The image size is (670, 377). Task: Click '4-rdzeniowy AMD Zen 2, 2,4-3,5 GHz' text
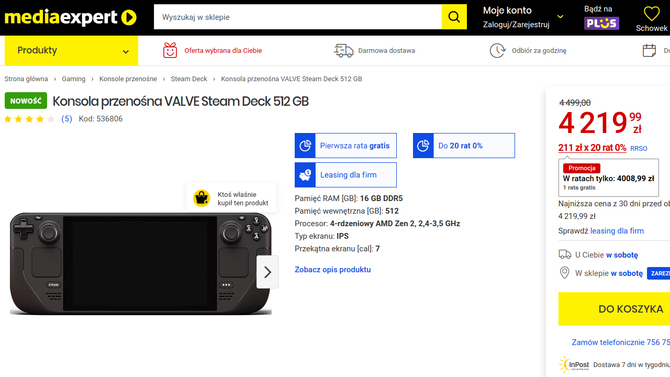click(x=395, y=224)
